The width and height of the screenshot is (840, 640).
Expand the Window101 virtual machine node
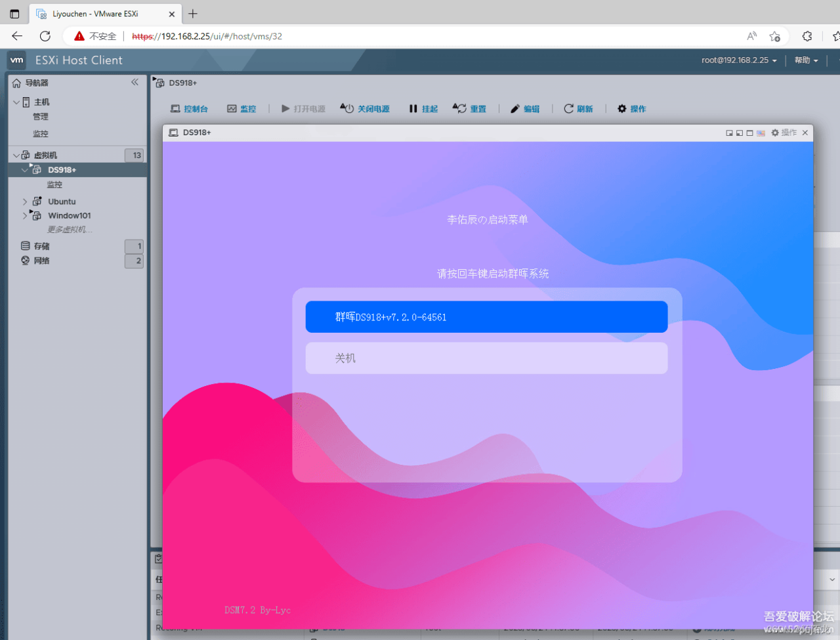[x=25, y=215]
